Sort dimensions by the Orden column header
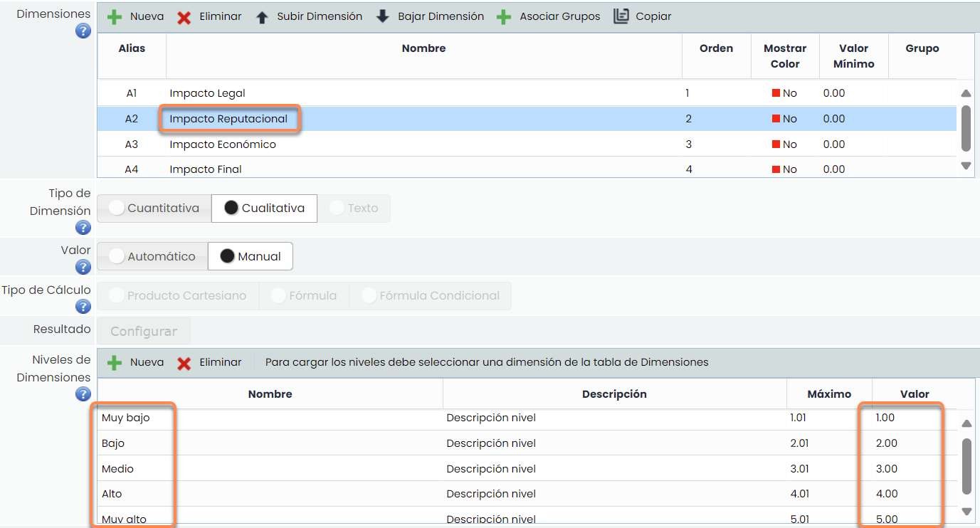This screenshot has height=528, width=980. 716,48
